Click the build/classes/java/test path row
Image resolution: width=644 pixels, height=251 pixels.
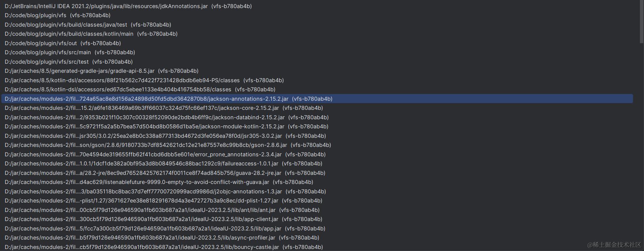(x=317, y=25)
